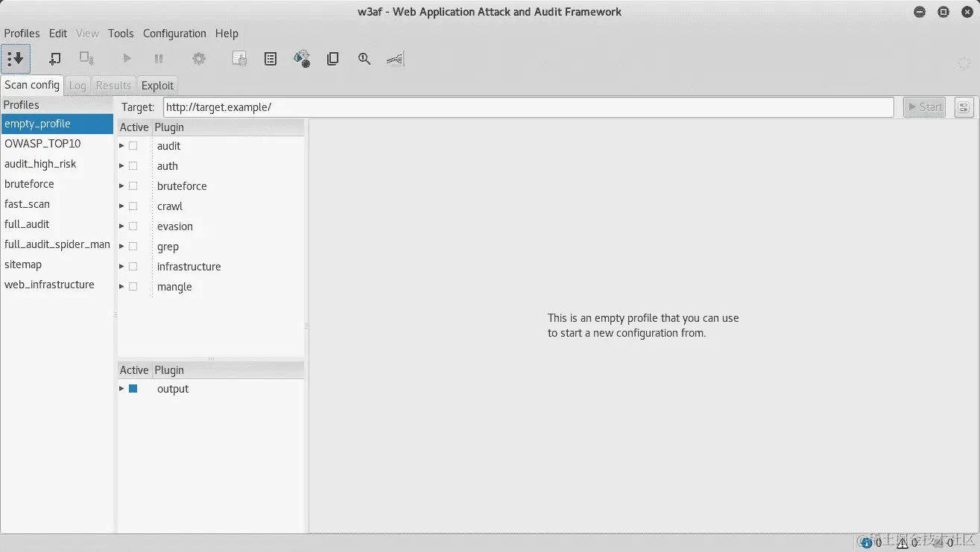Create a new profile via toolbar icon
Image resolution: width=980 pixels, height=552 pixels.
tap(54, 59)
